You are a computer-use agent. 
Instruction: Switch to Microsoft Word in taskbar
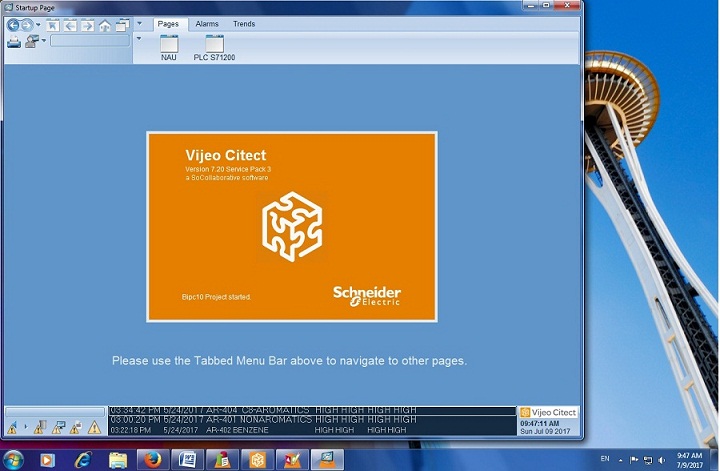[187, 460]
